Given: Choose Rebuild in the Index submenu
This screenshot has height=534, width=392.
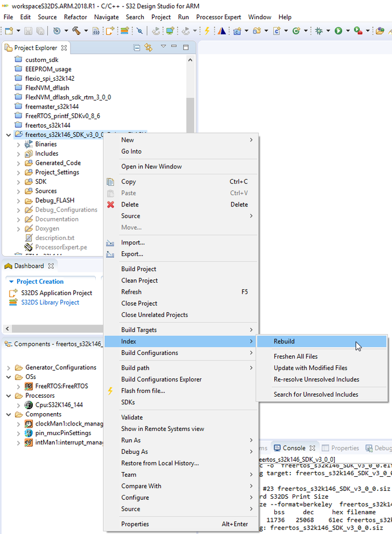Looking at the screenshot, I should (321, 341).
